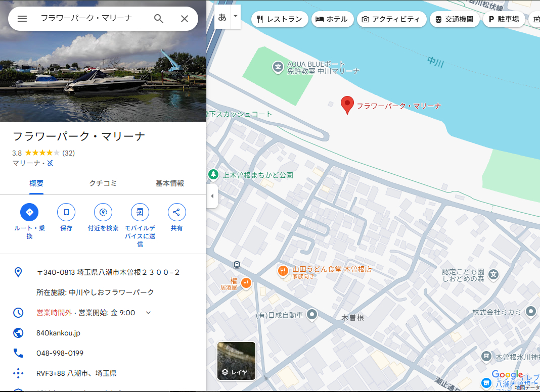Clear the search with the X icon
The width and height of the screenshot is (540, 392).
pos(185,19)
